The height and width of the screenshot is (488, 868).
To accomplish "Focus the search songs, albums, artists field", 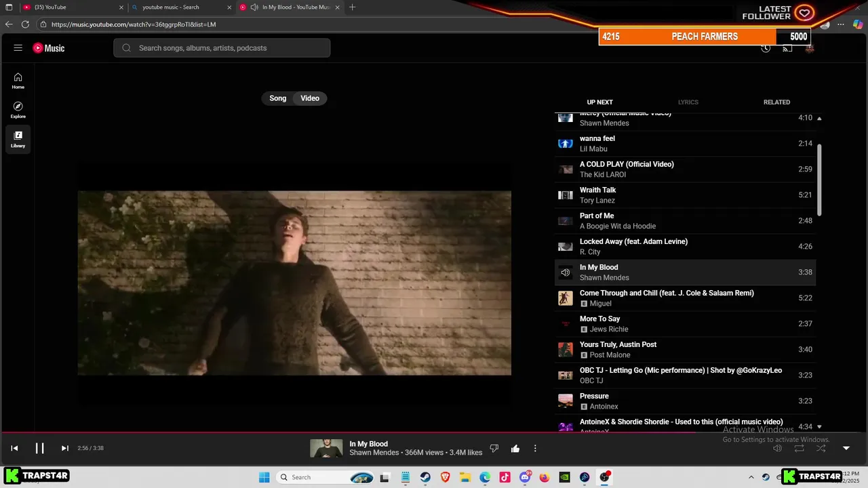I will coord(222,48).
